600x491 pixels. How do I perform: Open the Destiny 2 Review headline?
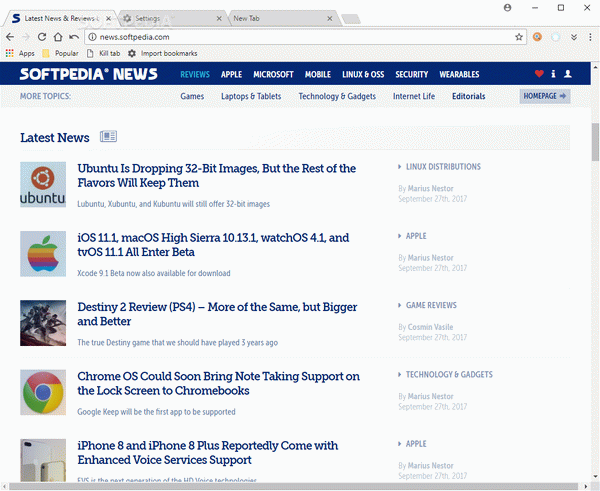click(x=217, y=314)
